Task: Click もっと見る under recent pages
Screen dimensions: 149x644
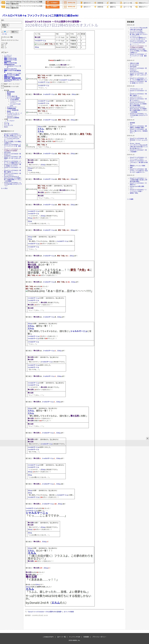Action: click(4, 188)
